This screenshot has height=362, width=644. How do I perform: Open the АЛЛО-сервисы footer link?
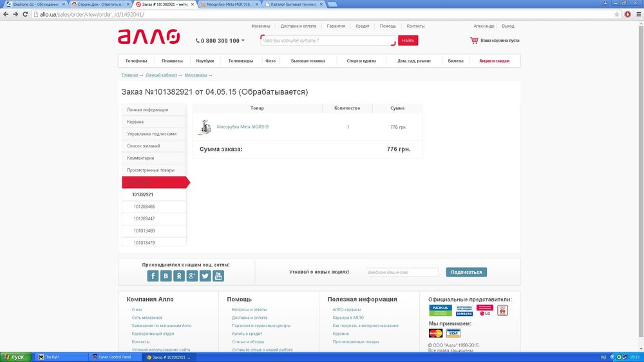(x=346, y=309)
